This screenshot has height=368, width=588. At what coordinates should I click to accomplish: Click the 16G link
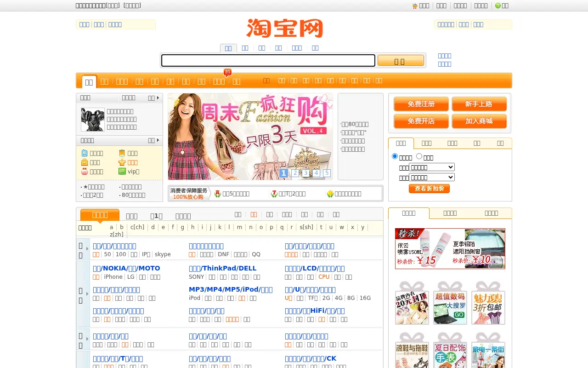365,298
